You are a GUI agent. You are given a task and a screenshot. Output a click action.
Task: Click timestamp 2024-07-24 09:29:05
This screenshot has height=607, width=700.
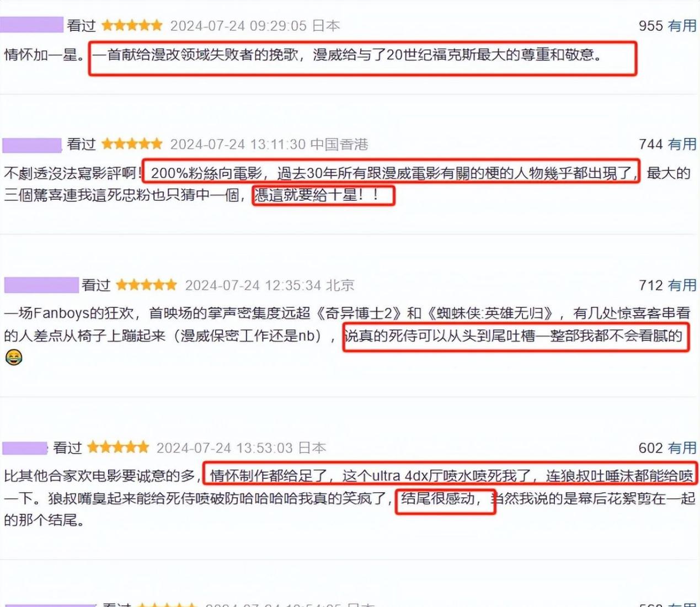[238, 26]
